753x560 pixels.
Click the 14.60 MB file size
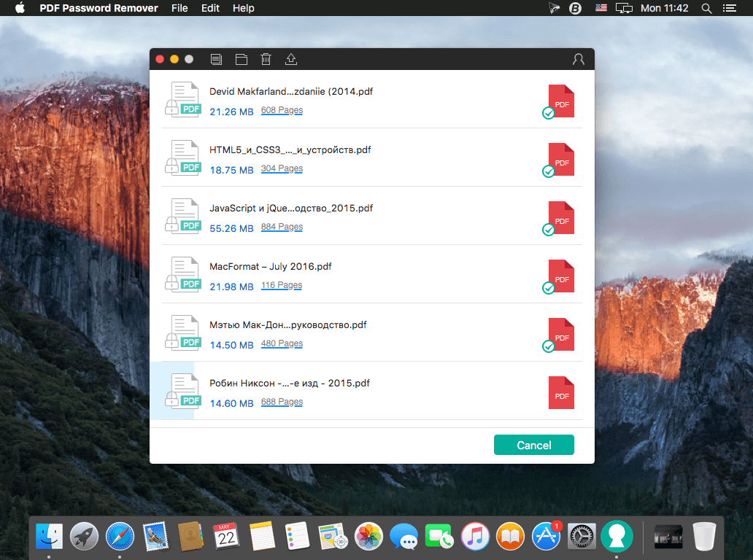pyautogui.click(x=231, y=403)
